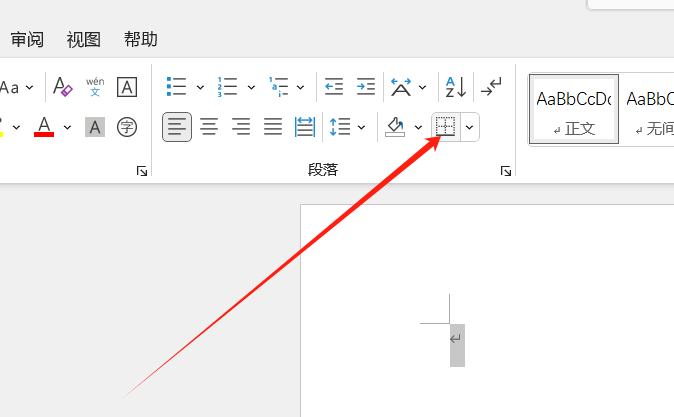
Task: Expand the bullet list style dropdown
Action: (x=200, y=87)
